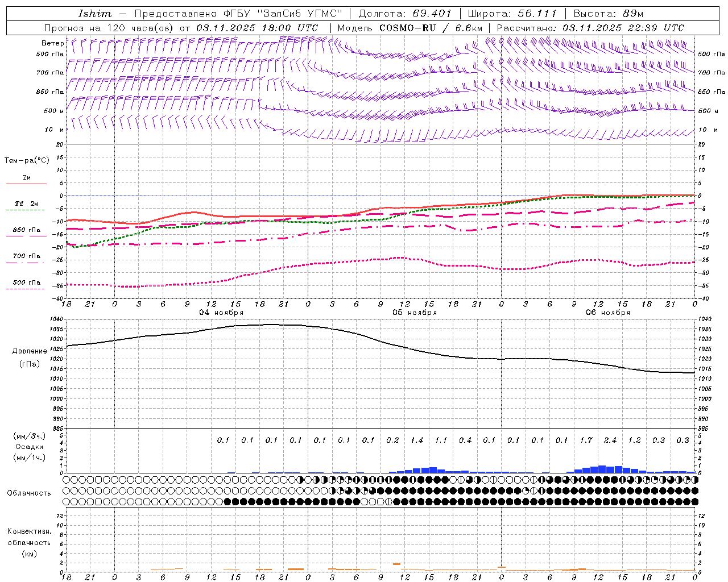Click the 'Td 2м' dew point legend entry
Screen dimensions: 728x582
click(27, 203)
